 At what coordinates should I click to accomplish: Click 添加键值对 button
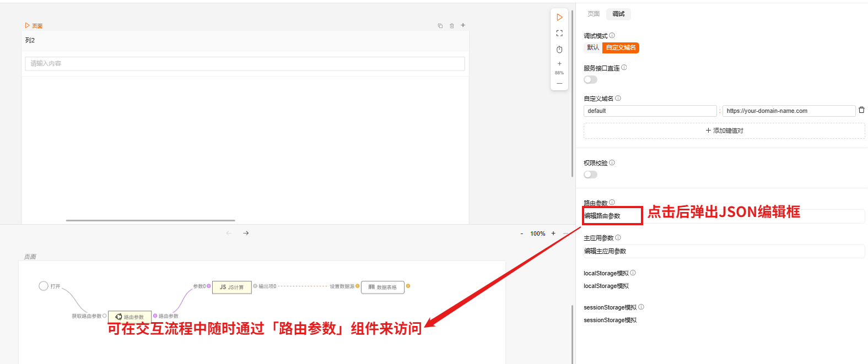coord(724,131)
